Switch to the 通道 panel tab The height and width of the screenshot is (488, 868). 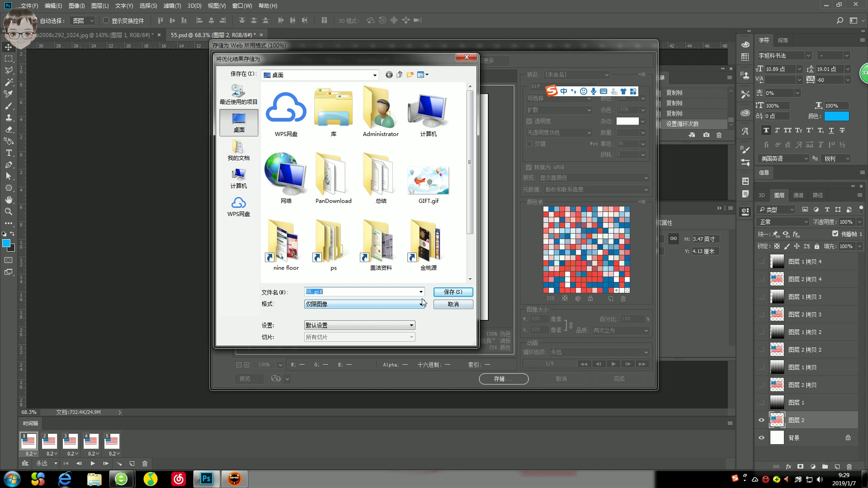point(798,195)
